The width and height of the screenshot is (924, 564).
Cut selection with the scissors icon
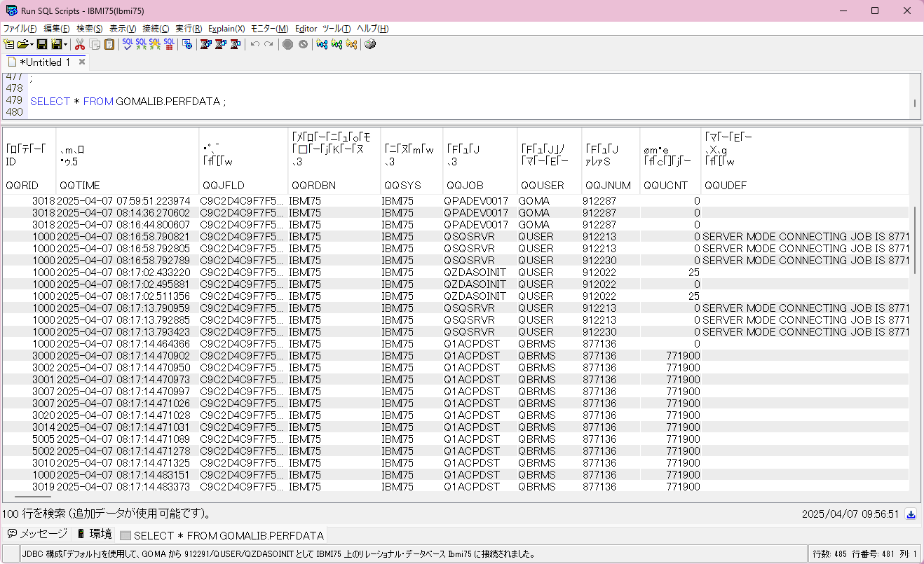pos(80,44)
